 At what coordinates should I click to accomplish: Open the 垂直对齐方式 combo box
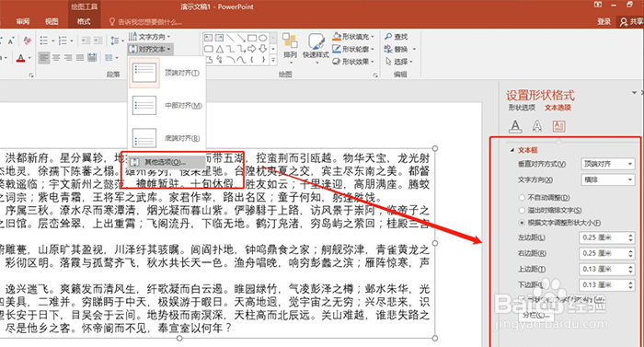[x=608, y=164]
